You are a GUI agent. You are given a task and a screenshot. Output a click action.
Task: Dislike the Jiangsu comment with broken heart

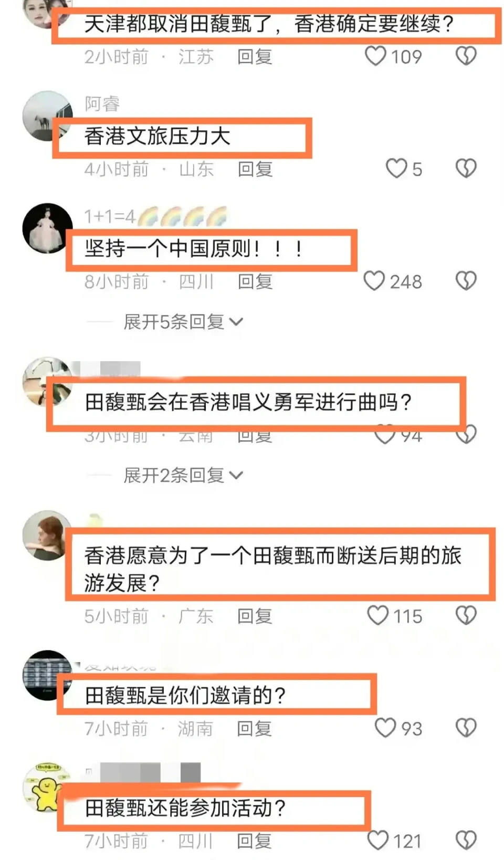[x=466, y=56]
